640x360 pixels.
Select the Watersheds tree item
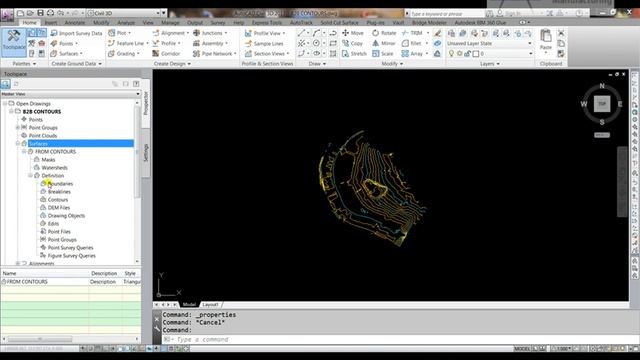tap(54, 167)
